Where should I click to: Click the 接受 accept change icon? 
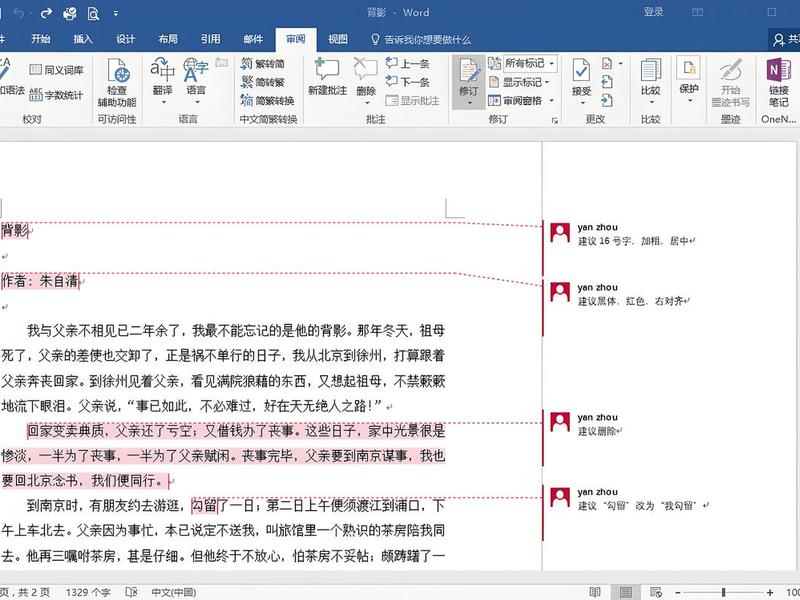[581, 71]
